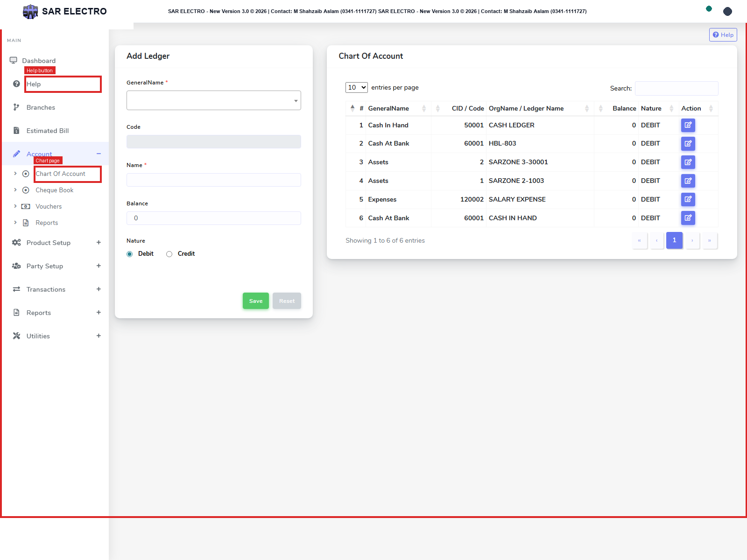Viewport: 747px width, 560px height.
Task: Click the Name input field
Action: pos(214,180)
